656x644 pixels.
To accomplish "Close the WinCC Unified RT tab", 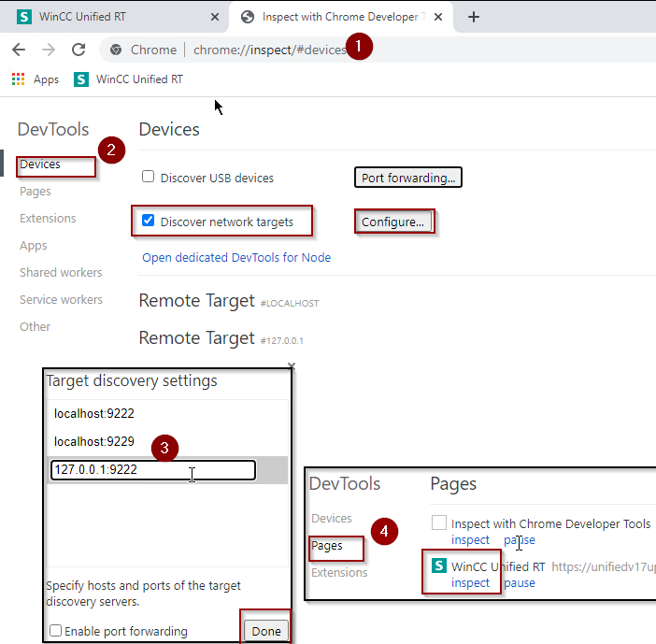I will pyautogui.click(x=215, y=17).
